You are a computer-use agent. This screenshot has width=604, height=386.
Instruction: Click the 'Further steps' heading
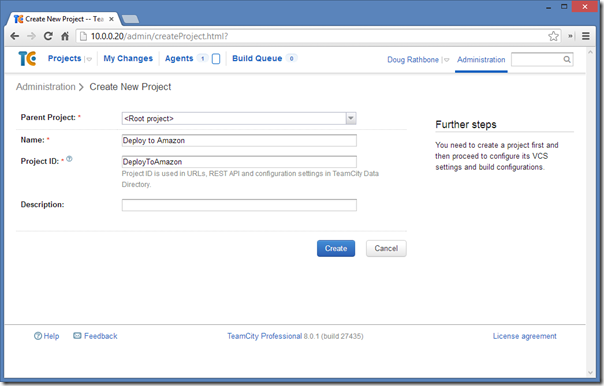[466, 124]
